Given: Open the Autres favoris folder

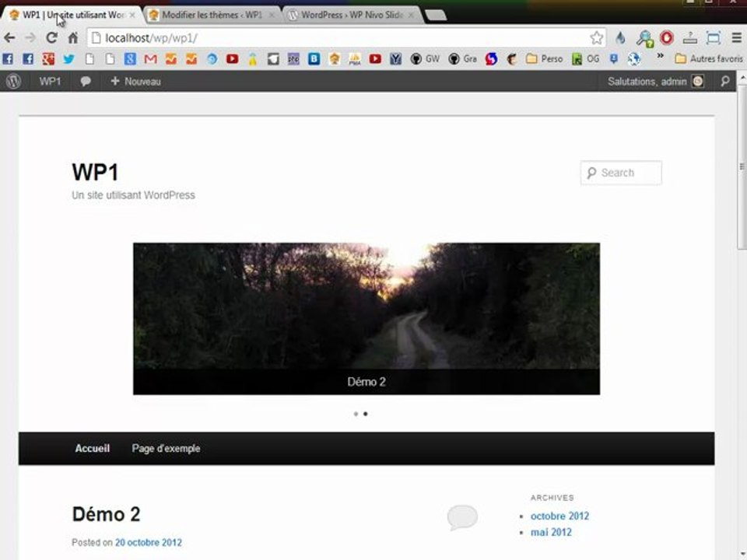Looking at the screenshot, I should click(710, 59).
